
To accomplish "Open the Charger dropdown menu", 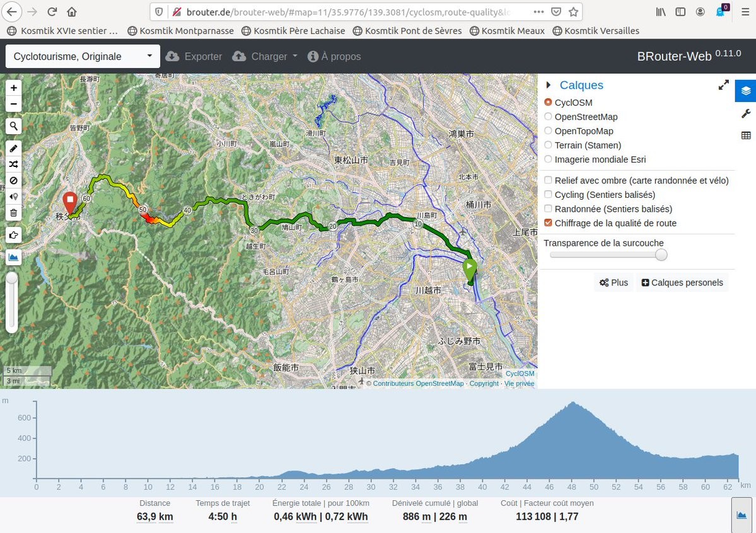I will pos(265,57).
